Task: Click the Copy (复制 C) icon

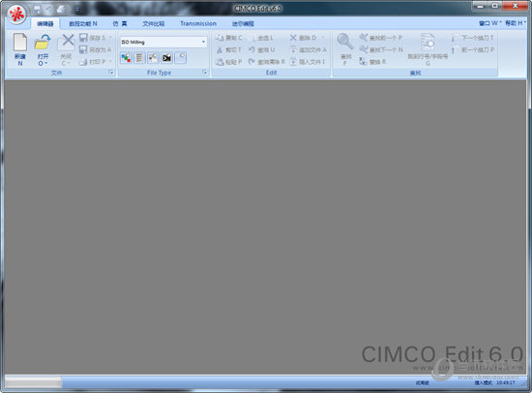Action: click(x=220, y=38)
